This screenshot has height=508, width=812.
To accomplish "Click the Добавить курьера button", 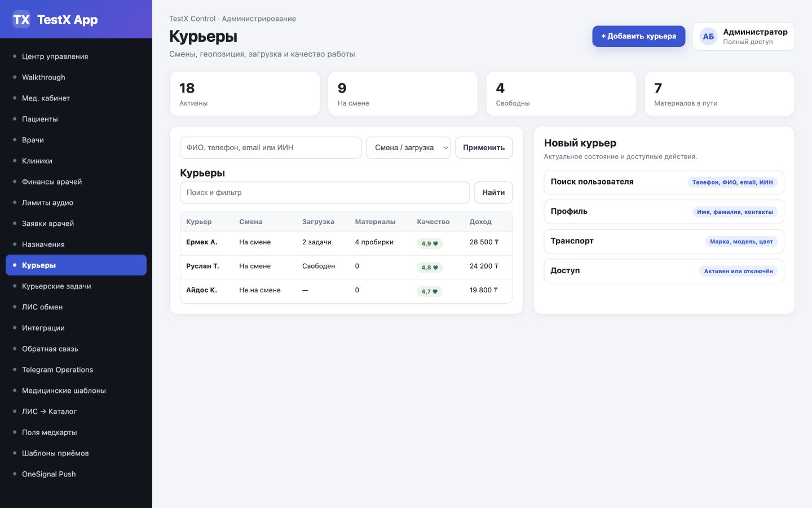I will (x=638, y=36).
